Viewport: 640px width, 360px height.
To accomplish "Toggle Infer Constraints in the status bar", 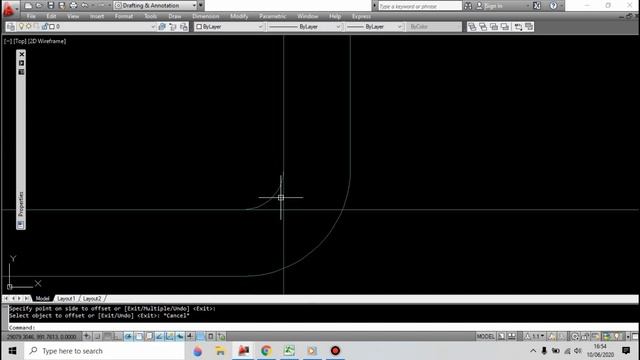I will tap(87, 336).
